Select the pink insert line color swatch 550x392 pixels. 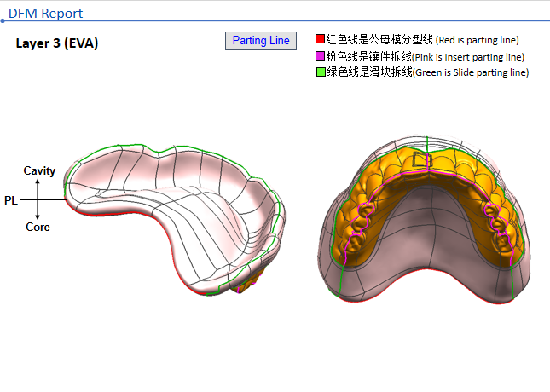321,56
